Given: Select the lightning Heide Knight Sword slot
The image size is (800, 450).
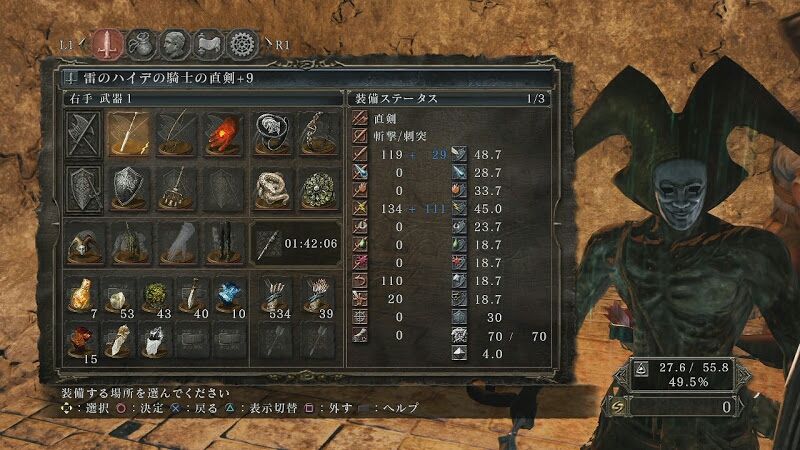Looking at the screenshot, I should (129, 134).
